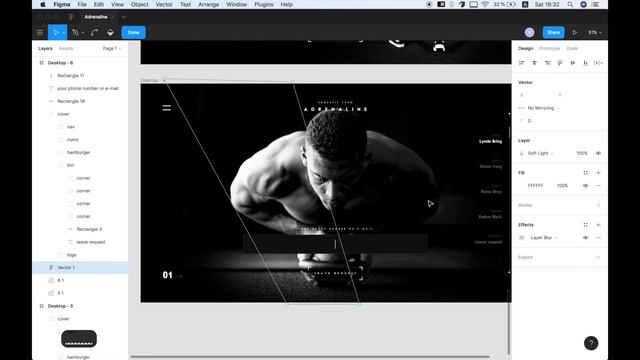
Task: Switch to the Assets tab
Action: (66, 48)
